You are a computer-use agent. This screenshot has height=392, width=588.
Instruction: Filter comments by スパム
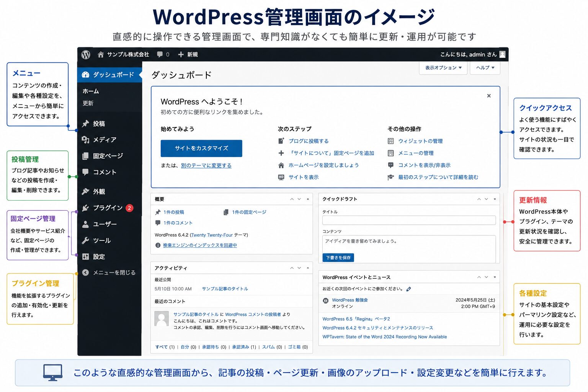pos(268,347)
